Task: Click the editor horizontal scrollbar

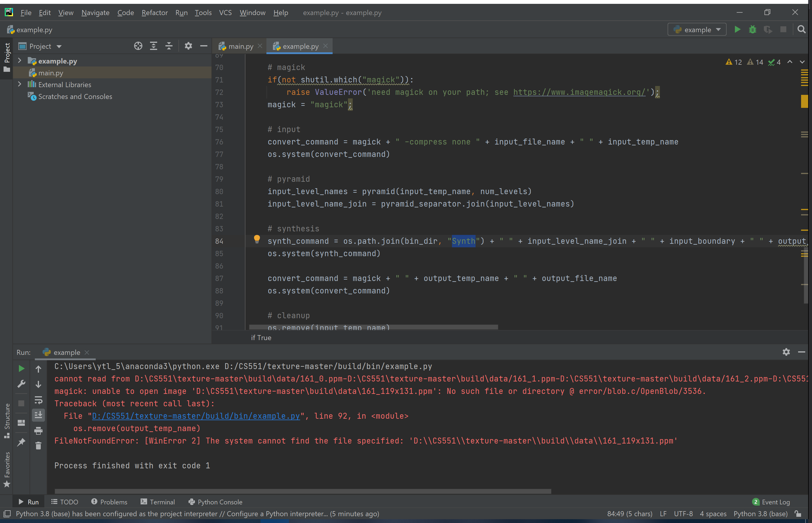Action: tap(373, 327)
